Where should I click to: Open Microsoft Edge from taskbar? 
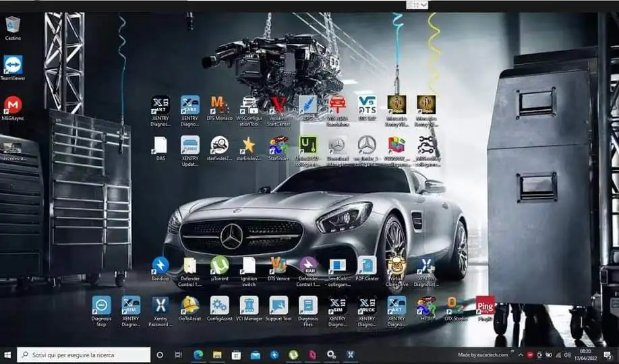198,355
